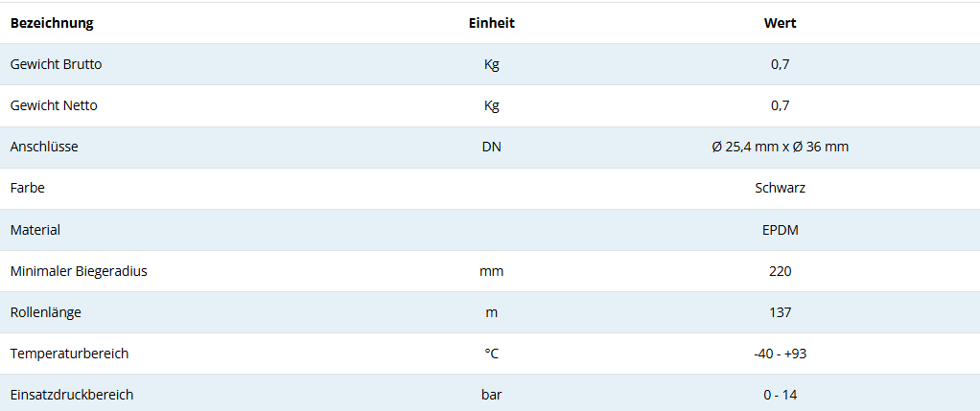Select the Rollenlänge row label
The width and height of the screenshot is (980, 411).
[x=47, y=312]
